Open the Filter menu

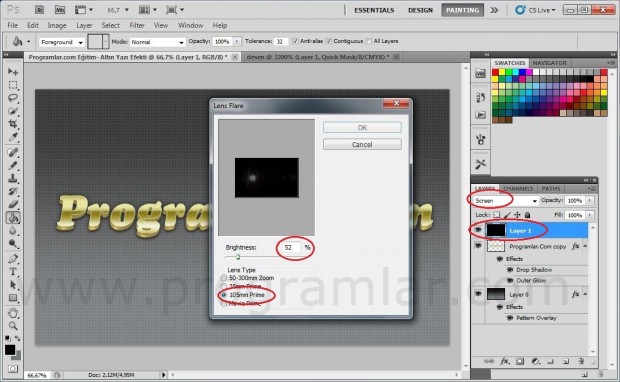pyautogui.click(x=137, y=25)
